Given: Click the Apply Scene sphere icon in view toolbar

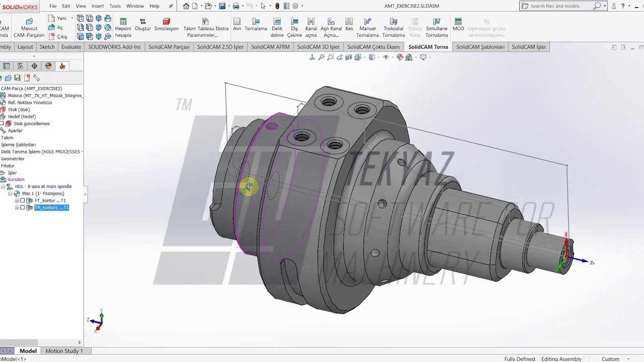Looking at the screenshot, I should [409, 57].
